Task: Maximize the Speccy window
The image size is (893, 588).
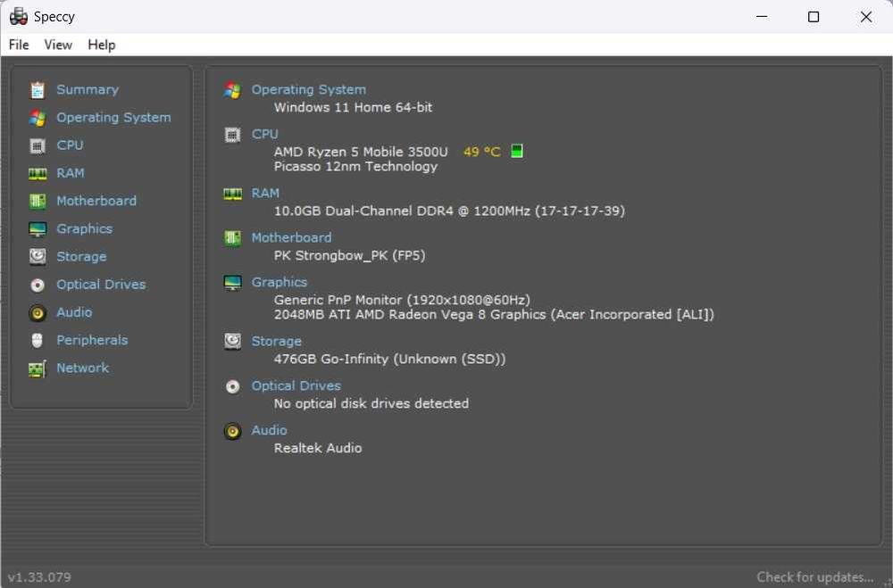Action: 814,17
